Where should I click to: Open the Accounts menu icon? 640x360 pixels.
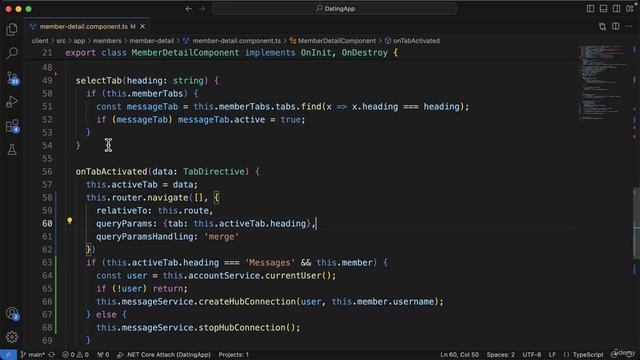click(12, 313)
